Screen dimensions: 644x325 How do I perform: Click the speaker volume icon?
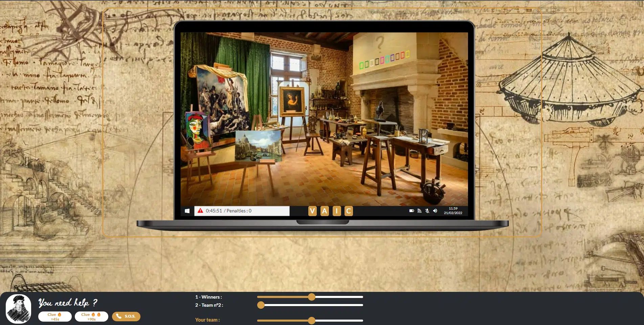coord(435,211)
